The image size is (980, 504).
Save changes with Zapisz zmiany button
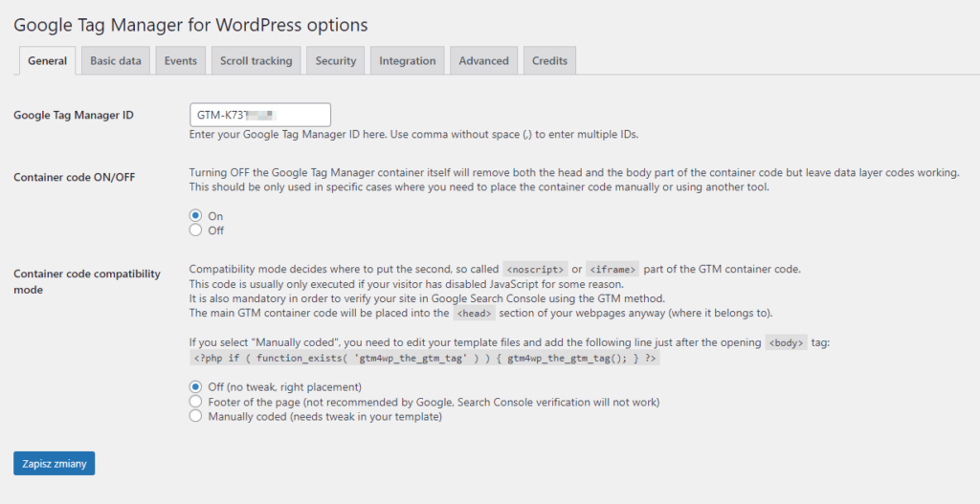coord(55,464)
